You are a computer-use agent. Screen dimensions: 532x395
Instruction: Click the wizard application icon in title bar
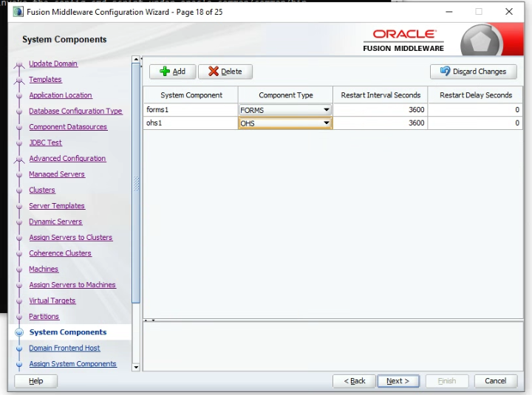pyautogui.click(x=18, y=12)
